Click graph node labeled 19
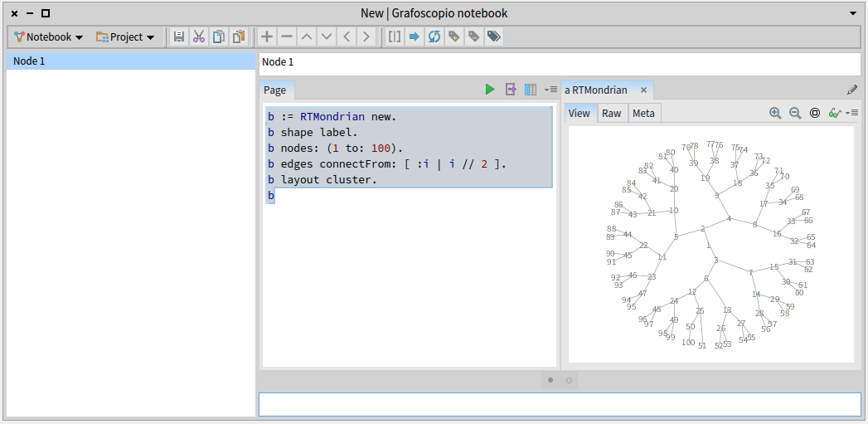Screen dimensions: 868x424 [706, 178]
